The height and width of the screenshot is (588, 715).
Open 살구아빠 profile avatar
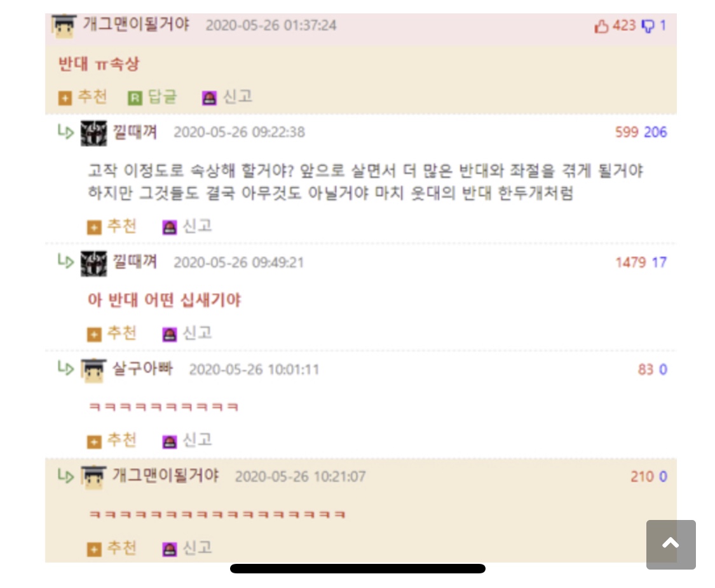[x=93, y=370]
